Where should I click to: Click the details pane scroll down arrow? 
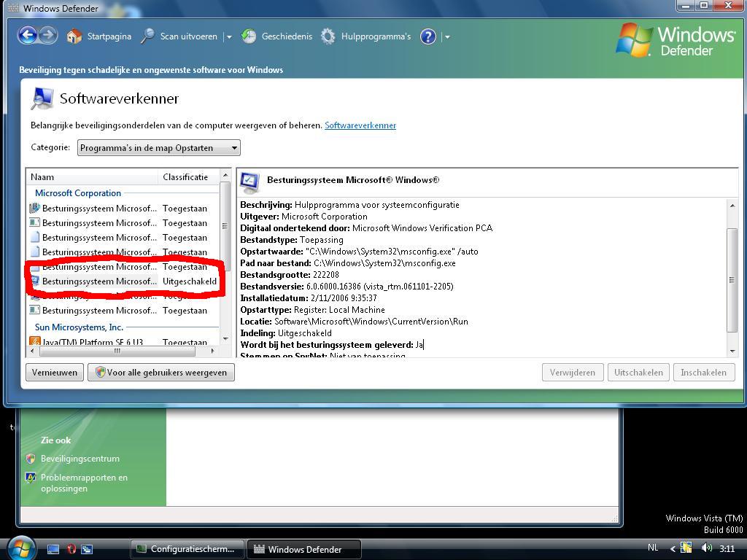click(732, 351)
